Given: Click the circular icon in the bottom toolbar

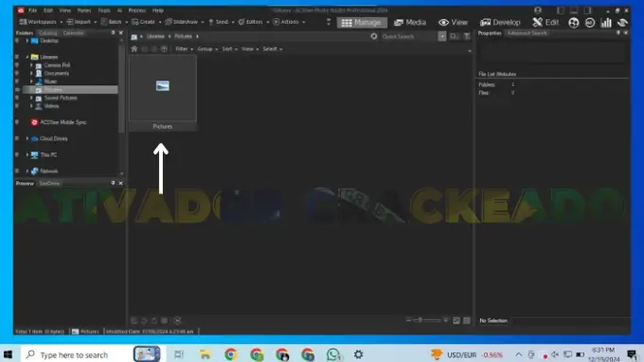Looking at the screenshot, I should click(177, 320).
